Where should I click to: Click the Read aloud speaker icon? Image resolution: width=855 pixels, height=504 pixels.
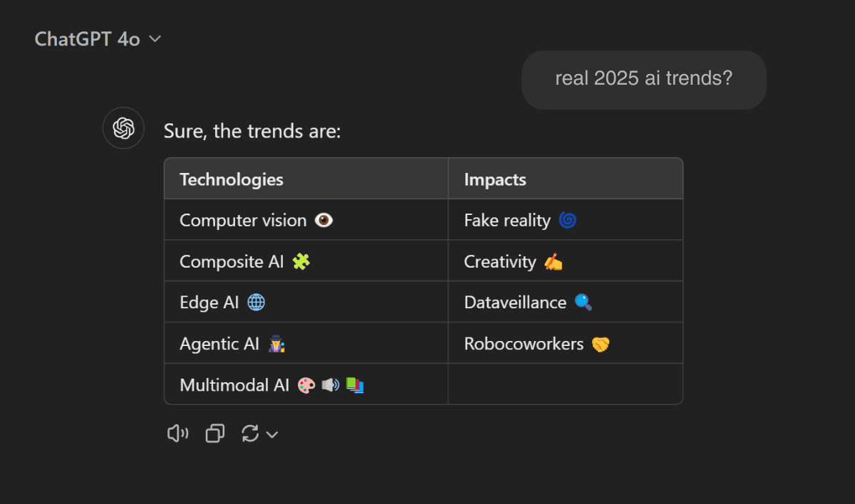pos(177,434)
